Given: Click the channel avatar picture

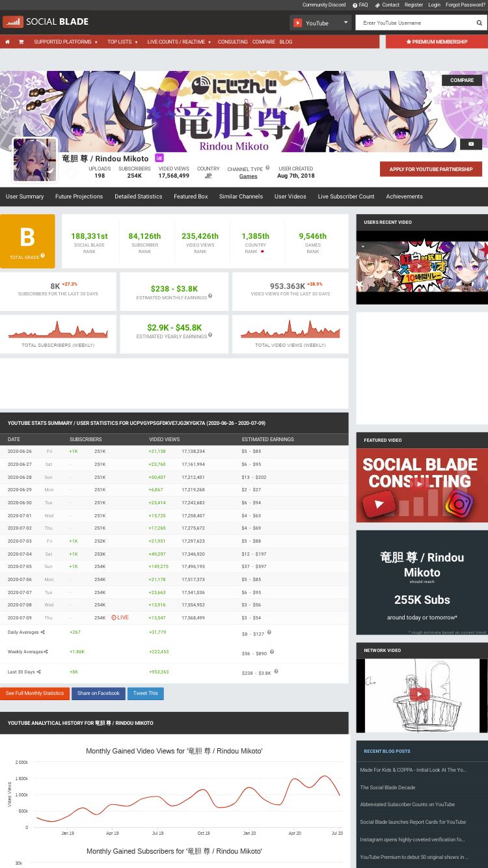Looking at the screenshot, I should pyautogui.click(x=35, y=159).
